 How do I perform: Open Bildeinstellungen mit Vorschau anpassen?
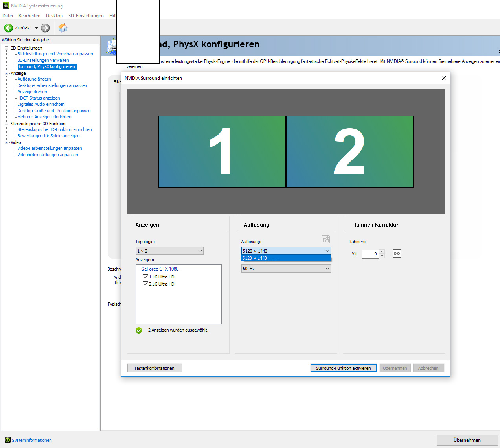pyautogui.click(x=55, y=54)
